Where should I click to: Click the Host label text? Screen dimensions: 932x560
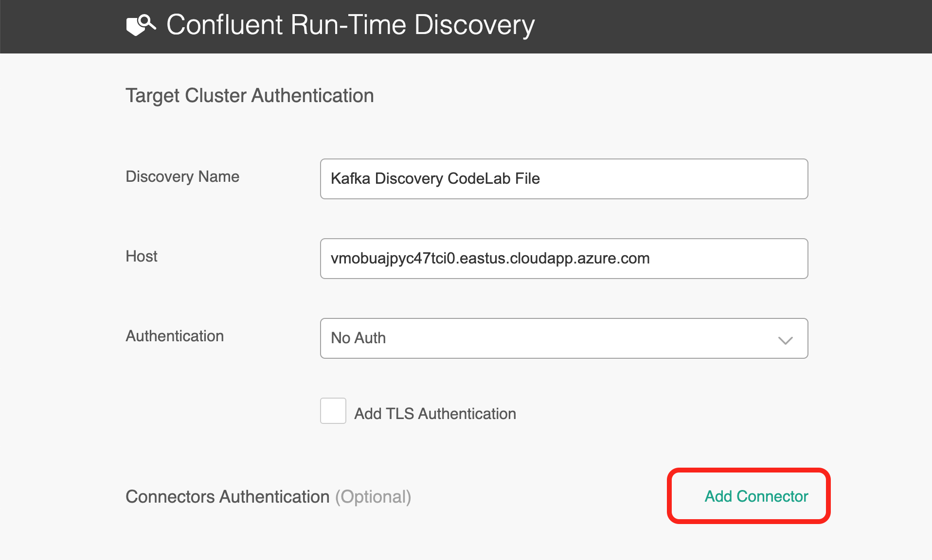[x=142, y=256]
